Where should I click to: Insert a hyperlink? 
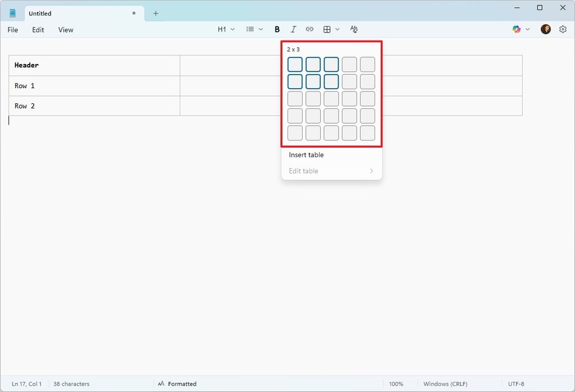click(309, 29)
